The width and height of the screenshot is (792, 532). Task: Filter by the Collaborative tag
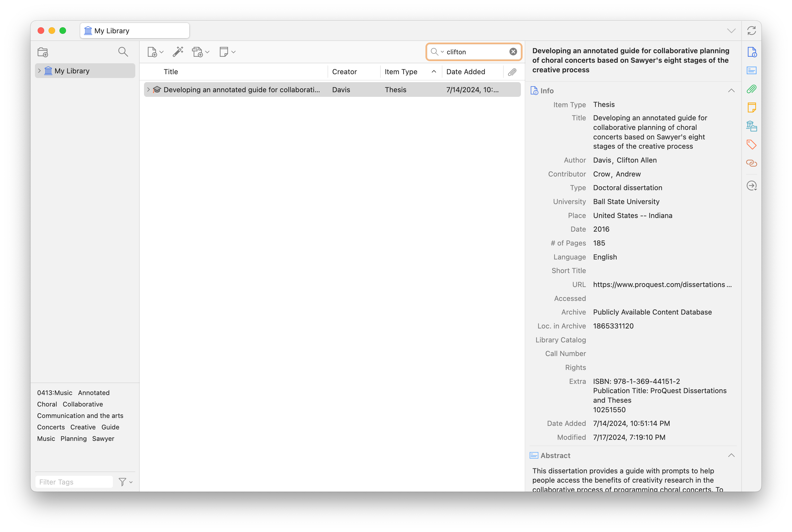tap(83, 404)
